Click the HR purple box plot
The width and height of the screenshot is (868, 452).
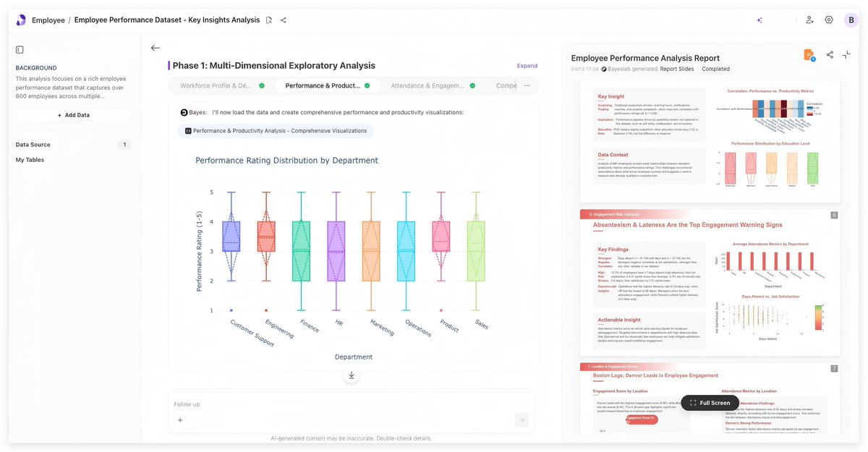(336, 251)
